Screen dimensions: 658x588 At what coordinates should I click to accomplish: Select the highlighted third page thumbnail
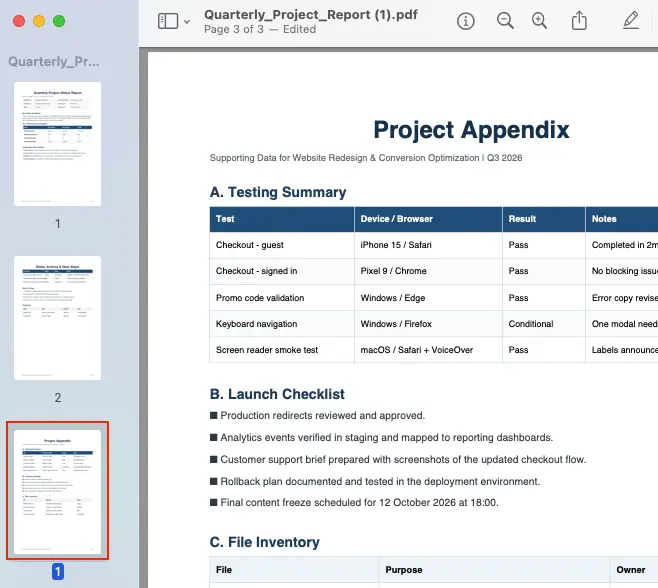(57, 491)
